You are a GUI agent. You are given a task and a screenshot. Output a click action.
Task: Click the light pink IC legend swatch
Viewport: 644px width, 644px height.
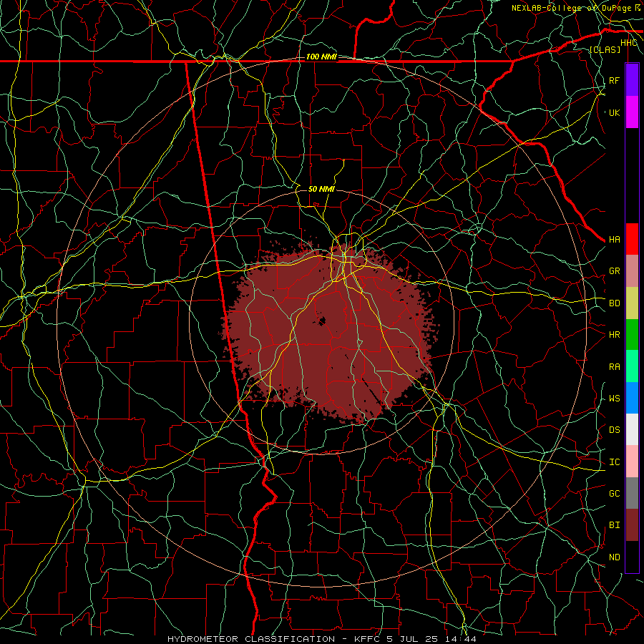[x=632, y=462]
